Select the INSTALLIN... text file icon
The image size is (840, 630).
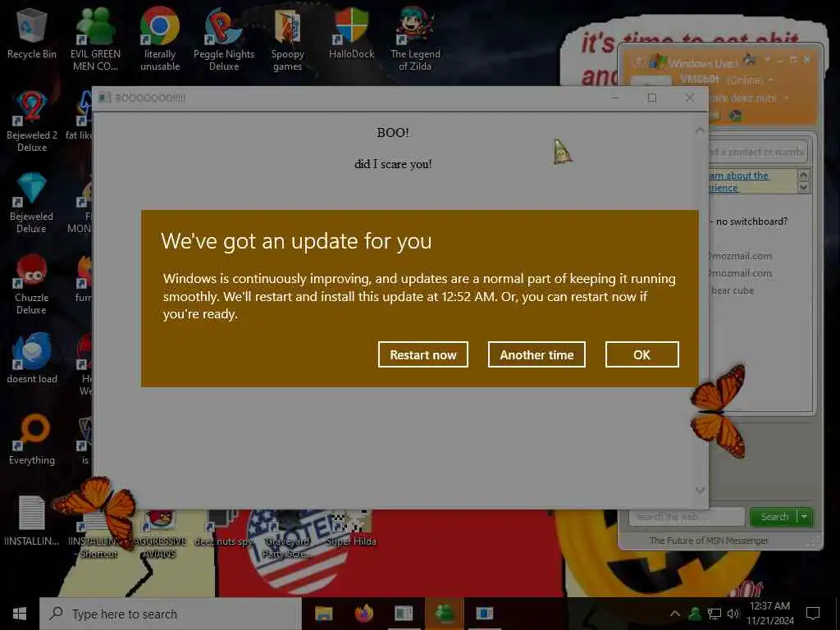[x=32, y=521]
